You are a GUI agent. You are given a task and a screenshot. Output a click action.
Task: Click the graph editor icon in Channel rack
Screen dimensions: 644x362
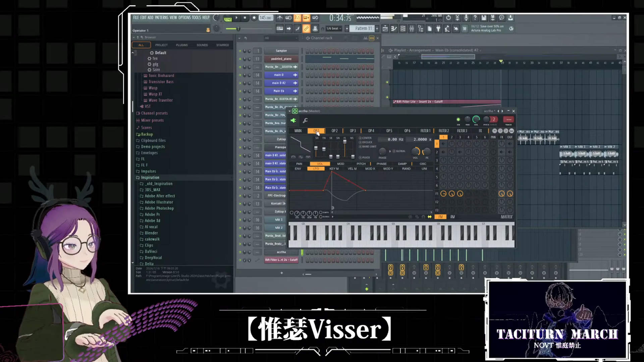(365, 38)
